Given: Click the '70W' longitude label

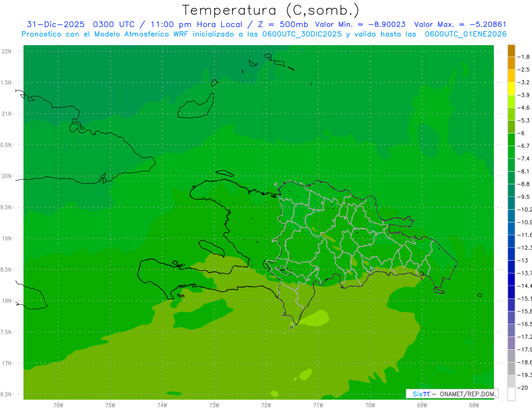Looking at the screenshot, I should coord(370,405).
